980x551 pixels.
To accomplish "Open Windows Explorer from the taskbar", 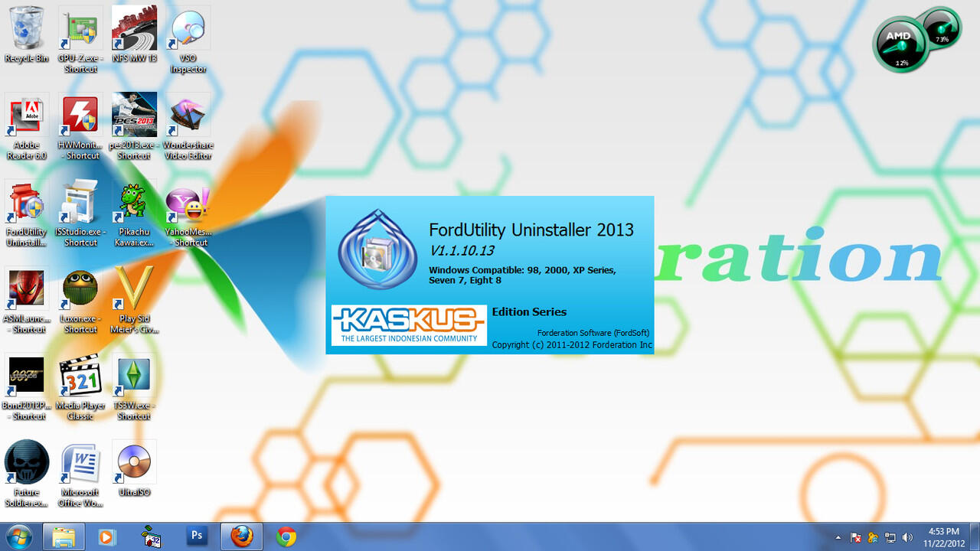I will point(64,536).
